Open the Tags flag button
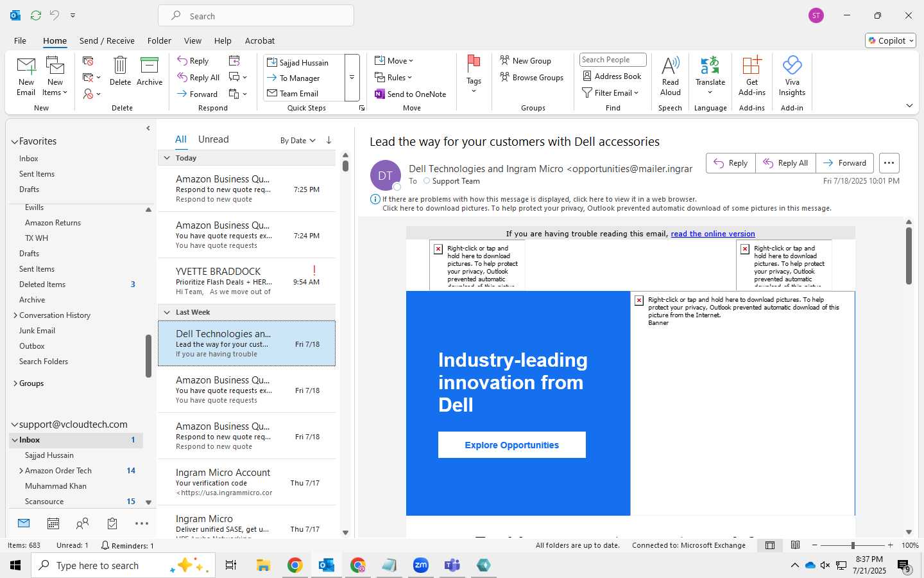Screen dimensions: 924x578 coord(474,74)
